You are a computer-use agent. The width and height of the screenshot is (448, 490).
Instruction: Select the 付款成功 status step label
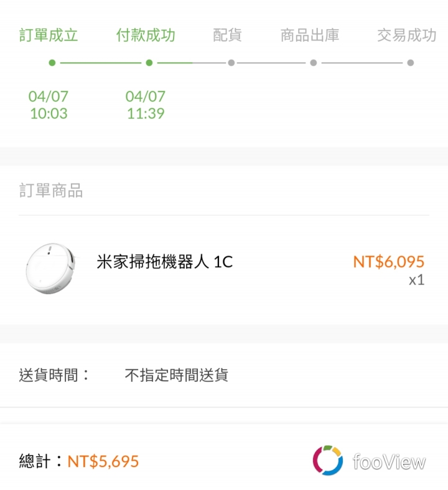[x=146, y=35]
